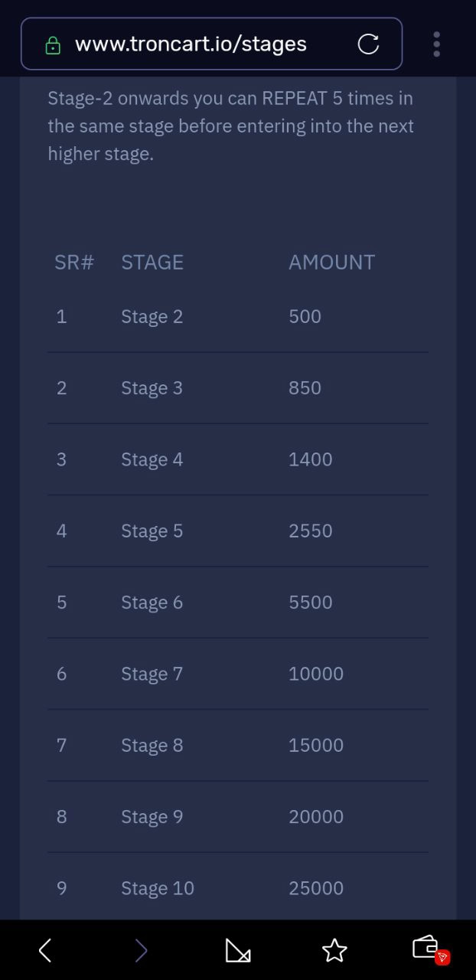
Task: Tap the browser back arrow
Action: point(45,951)
